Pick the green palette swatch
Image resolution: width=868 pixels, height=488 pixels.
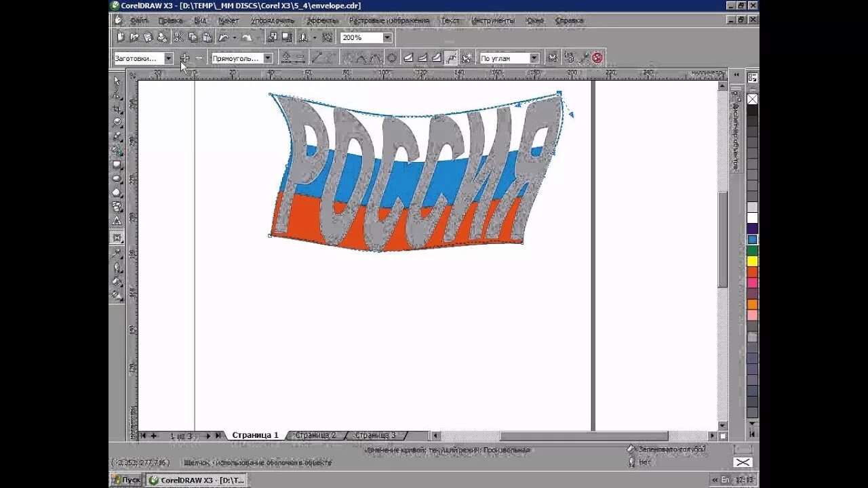[x=752, y=250]
